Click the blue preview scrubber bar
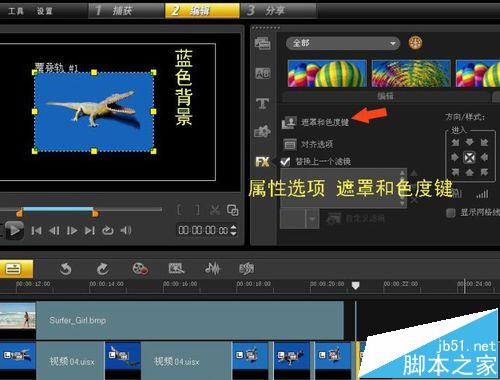The image size is (500, 380). pyautogui.click(x=57, y=209)
